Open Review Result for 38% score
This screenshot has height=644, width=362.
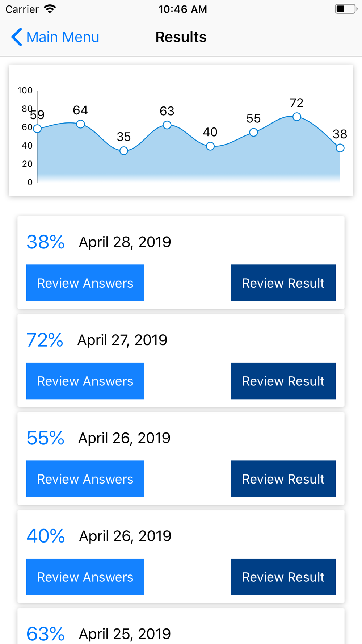click(283, 283)
